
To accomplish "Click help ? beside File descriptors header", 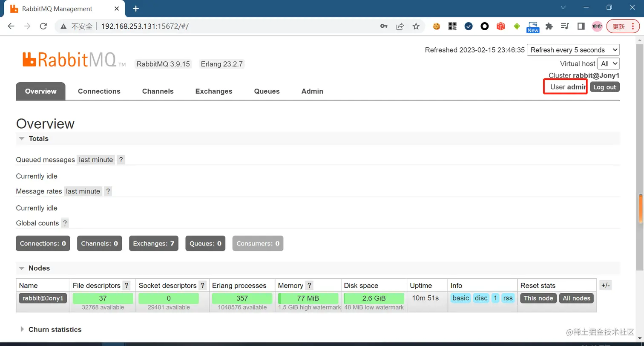I will click(126, 285).
